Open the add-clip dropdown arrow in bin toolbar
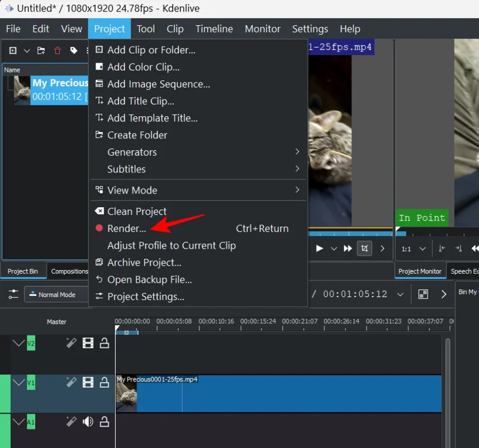Image resolution: width=479 pixels, height=448 pixels. pyautogui.click(x=27, y=51)
